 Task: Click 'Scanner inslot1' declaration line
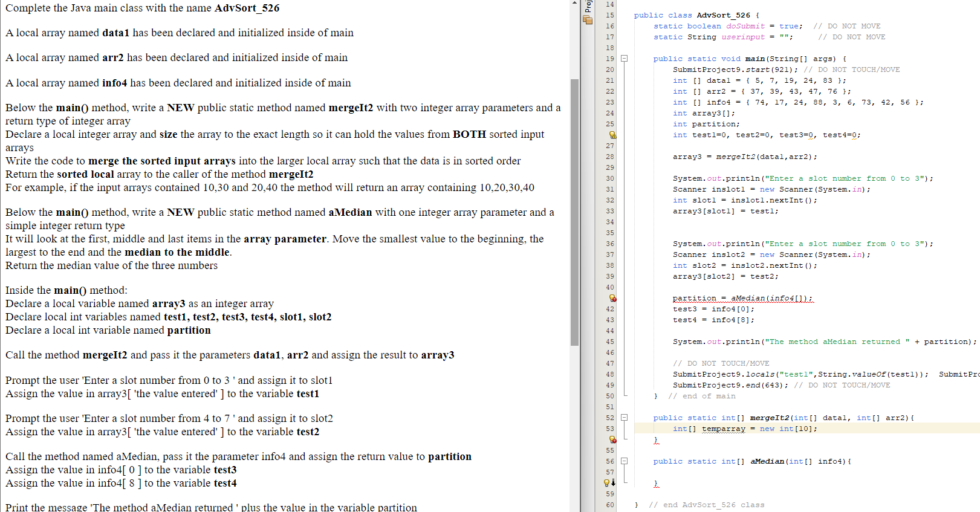[772, 189]
